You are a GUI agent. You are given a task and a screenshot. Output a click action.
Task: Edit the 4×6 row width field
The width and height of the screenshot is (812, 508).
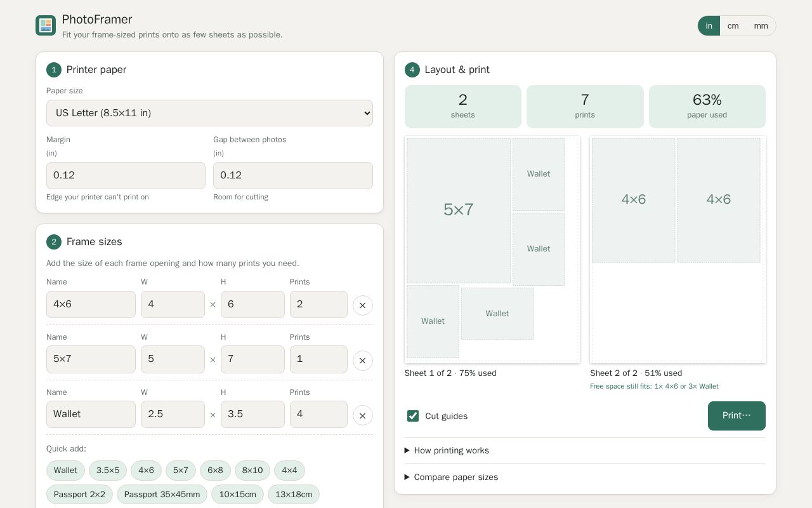pyautogui.click(x=173, y=304)
